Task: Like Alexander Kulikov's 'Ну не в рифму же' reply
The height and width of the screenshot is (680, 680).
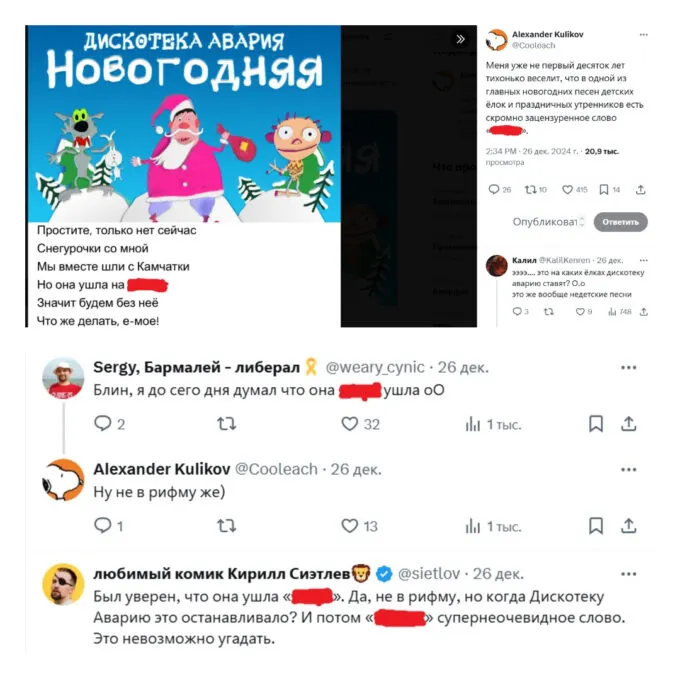Action: (x=360, y=526)
